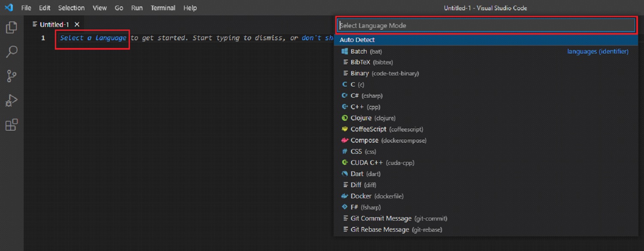This screenshot has width=644, height=251.
Task: Click the VS Code logo icon
Action: click(9, 8)
